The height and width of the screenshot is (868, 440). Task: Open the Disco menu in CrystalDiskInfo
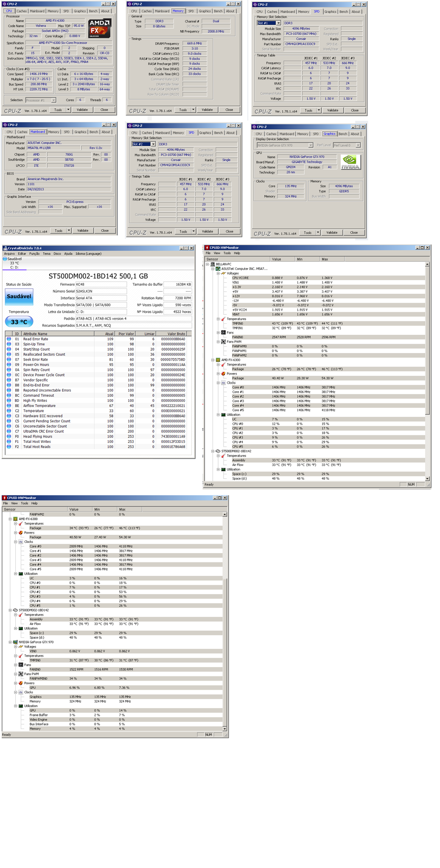pos(57,253)
